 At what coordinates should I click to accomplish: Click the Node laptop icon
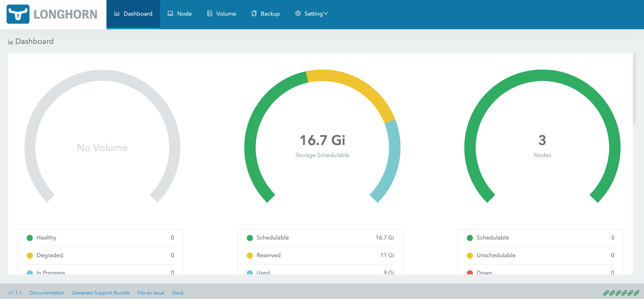(170, 13)
